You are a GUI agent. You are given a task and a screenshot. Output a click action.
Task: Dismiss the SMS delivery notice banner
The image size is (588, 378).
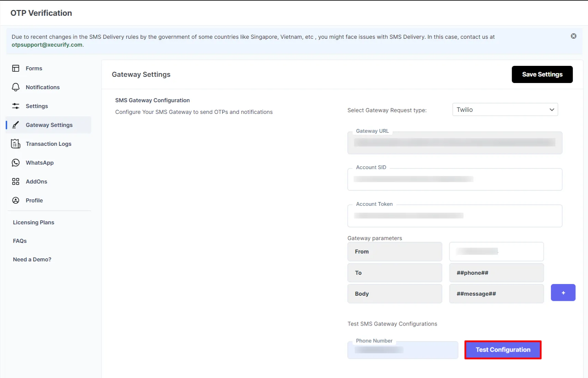(x=573, y=36)
